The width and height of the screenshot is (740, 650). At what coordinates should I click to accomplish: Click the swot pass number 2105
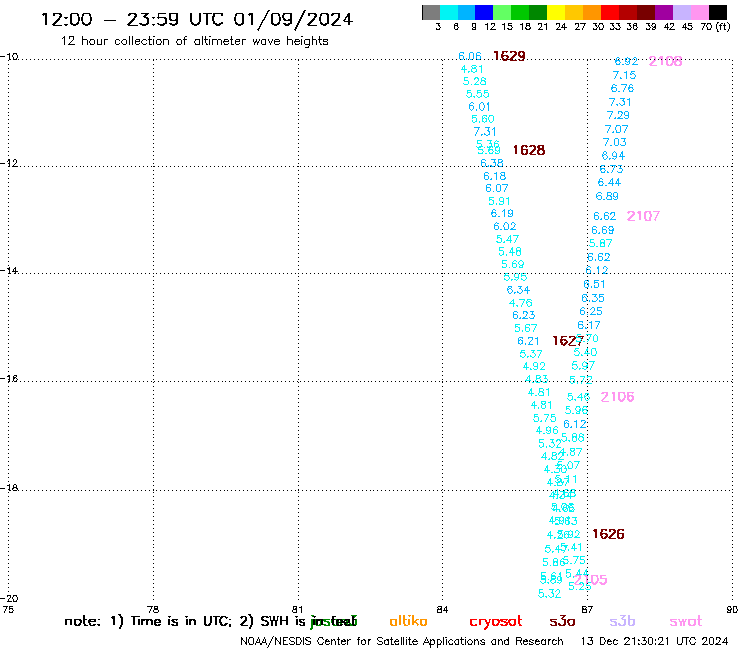(x=591, y=580)
